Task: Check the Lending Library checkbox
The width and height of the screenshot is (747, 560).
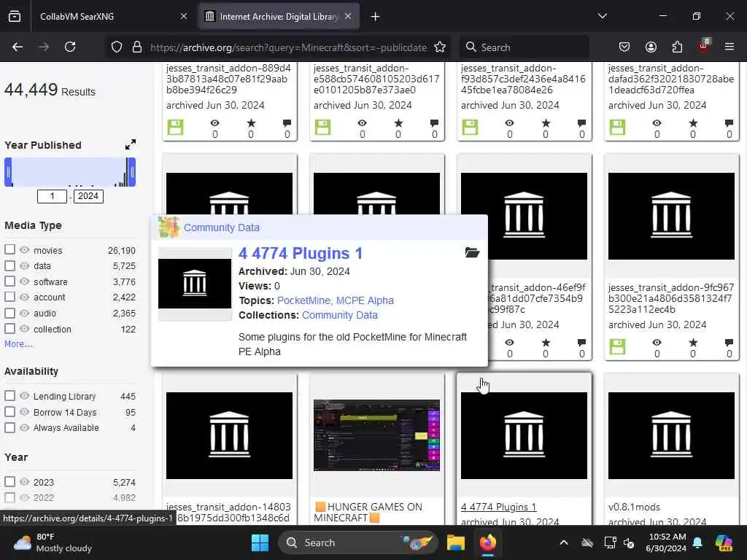Action: 9,396
